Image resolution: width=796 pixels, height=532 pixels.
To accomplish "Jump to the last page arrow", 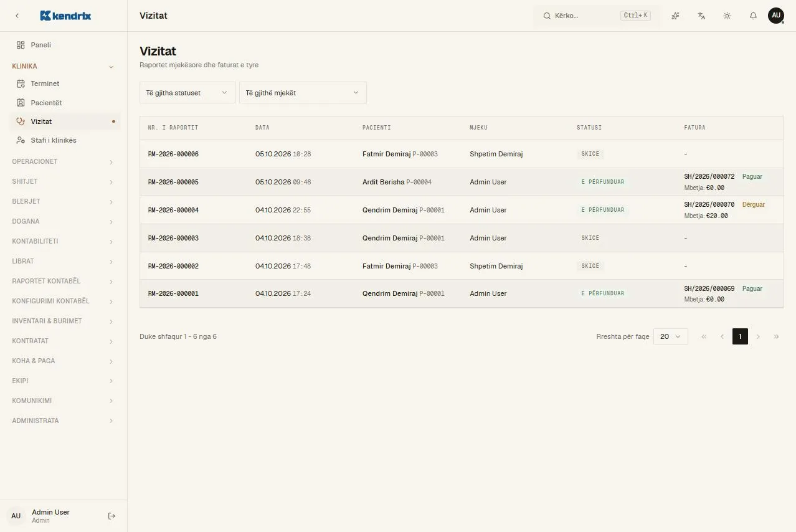I will coord(776,336).
